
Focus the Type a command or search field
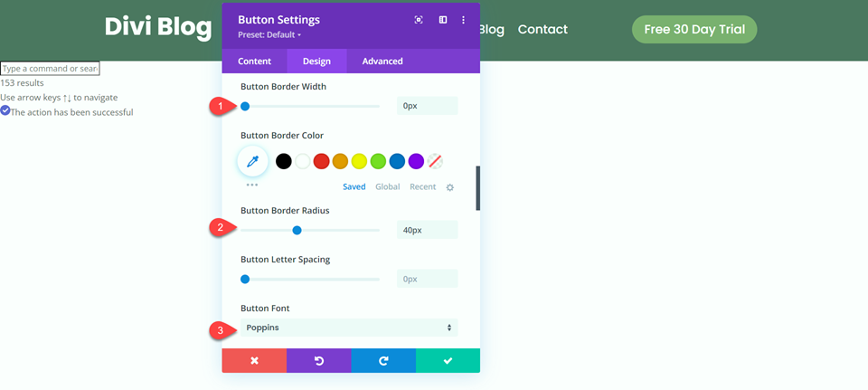[x=50, y=69]
